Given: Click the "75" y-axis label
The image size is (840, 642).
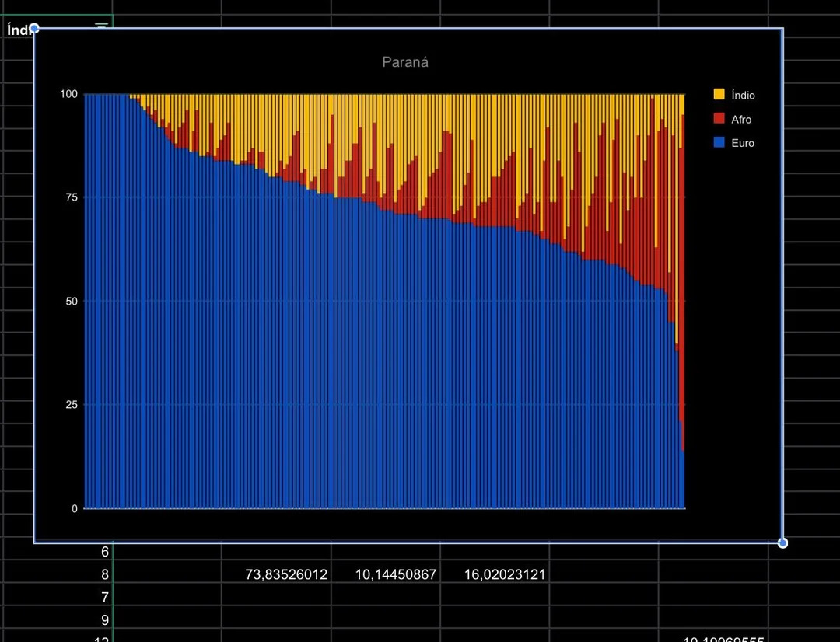Looking at the screenshot, I should 72,197.
